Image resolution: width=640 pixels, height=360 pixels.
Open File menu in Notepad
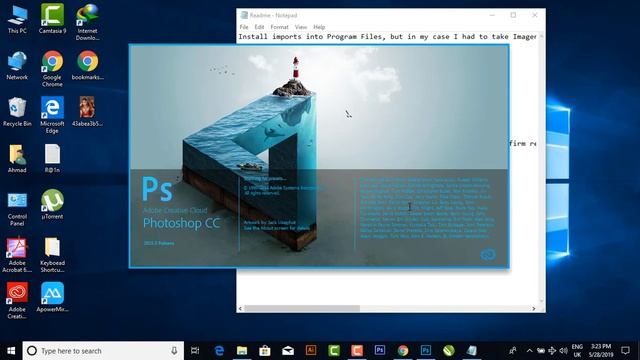244,27
